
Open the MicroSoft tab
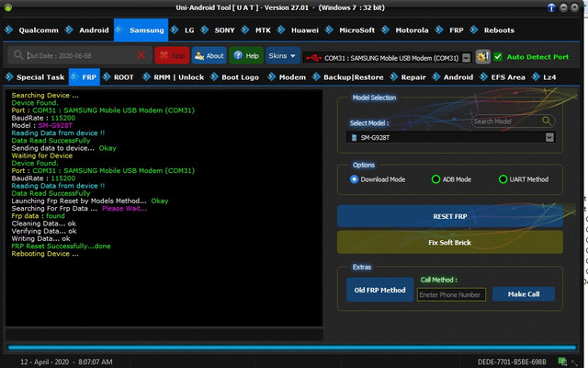tap(351, 30)
